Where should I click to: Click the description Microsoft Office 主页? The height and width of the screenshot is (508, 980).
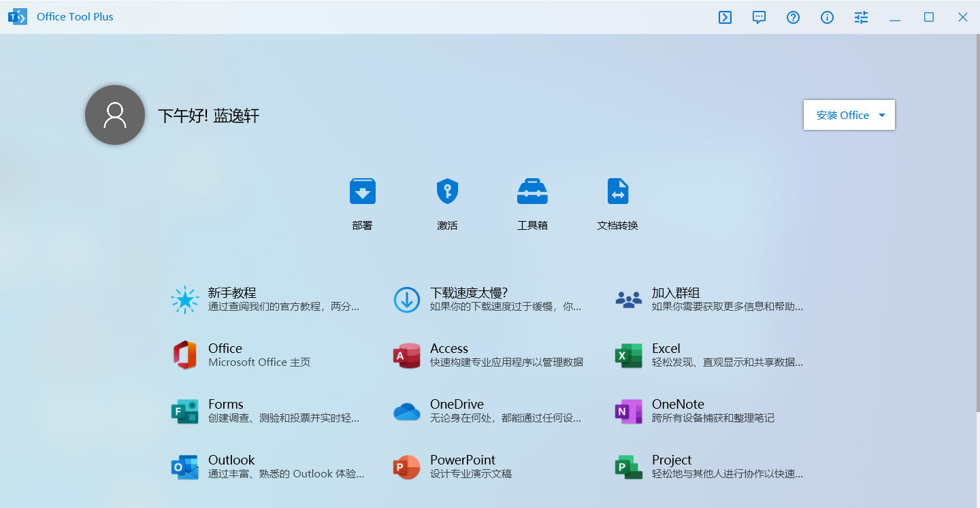pos(259,362)
